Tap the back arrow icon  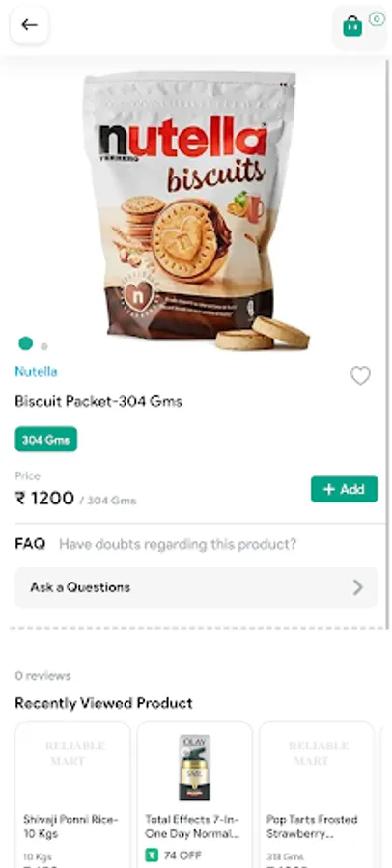[x=29, y=24]
